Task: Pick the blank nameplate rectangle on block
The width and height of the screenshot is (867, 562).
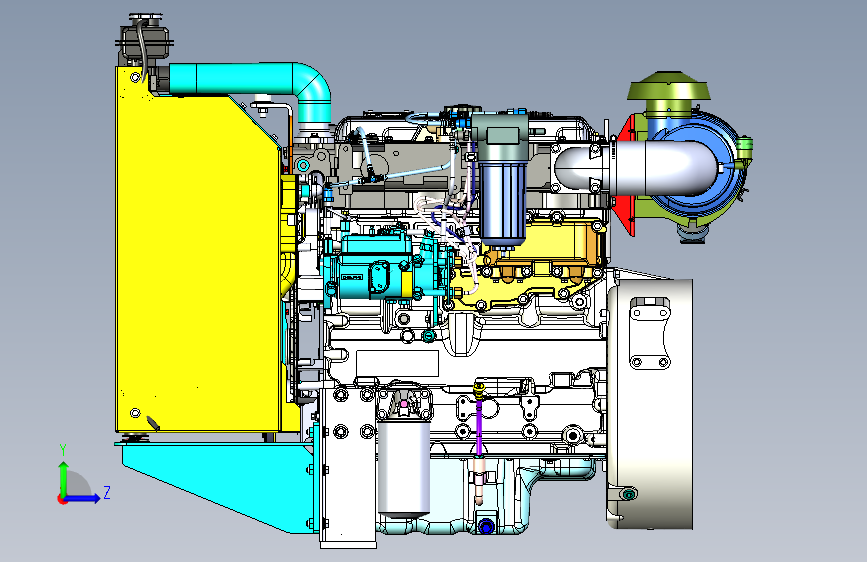Action: (x=397, y=363)
